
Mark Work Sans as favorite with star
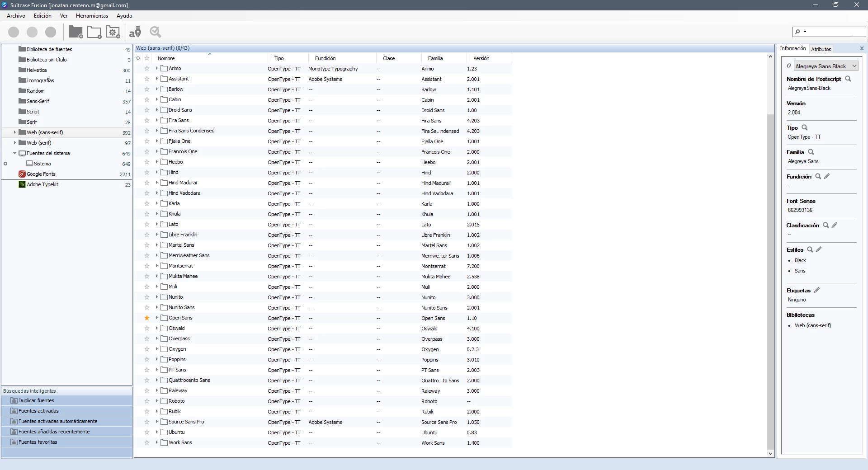pyautogui.click(x=147, y=442)
